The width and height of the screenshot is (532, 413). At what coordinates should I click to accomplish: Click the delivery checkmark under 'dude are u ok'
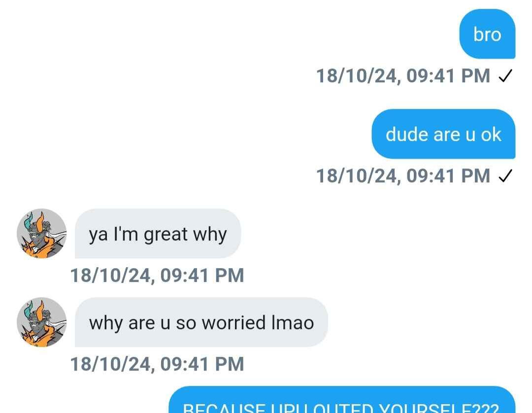tap(505, 176)
